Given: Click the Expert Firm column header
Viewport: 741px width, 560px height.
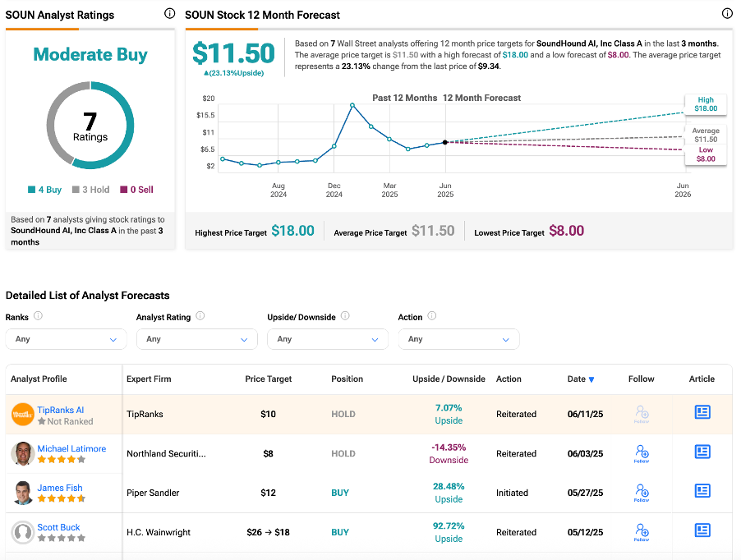Looking at the screenshot, I should tap(149, 379).
